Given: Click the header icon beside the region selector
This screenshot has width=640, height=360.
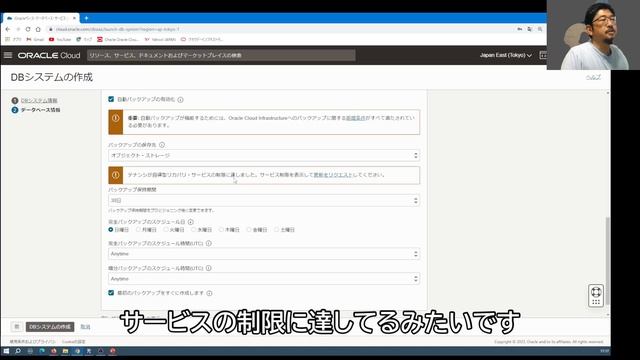Looking at the screenshot, I should click(543, 55).
